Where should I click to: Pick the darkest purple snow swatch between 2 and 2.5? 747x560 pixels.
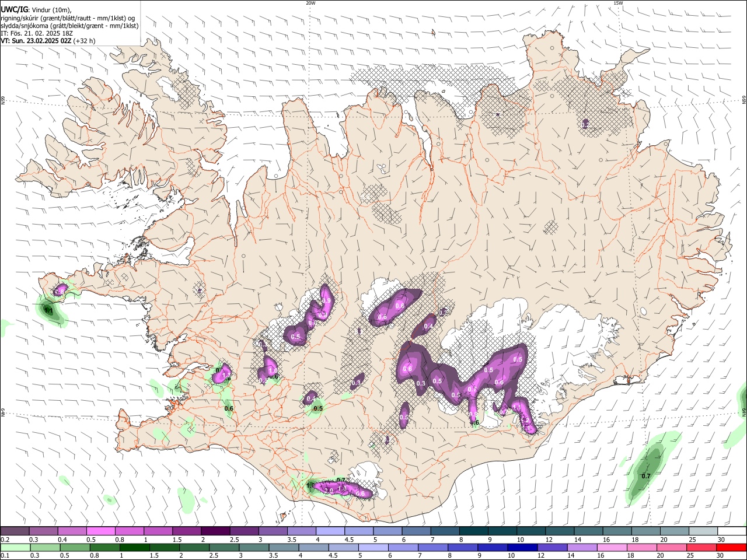tap(215, 531)
